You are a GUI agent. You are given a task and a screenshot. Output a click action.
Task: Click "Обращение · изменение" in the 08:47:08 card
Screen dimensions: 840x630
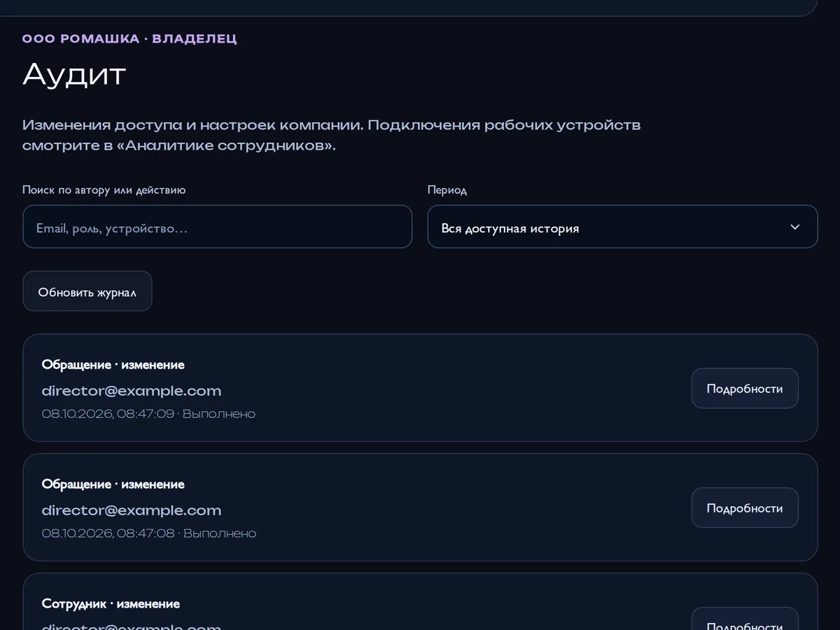point(113,484)
